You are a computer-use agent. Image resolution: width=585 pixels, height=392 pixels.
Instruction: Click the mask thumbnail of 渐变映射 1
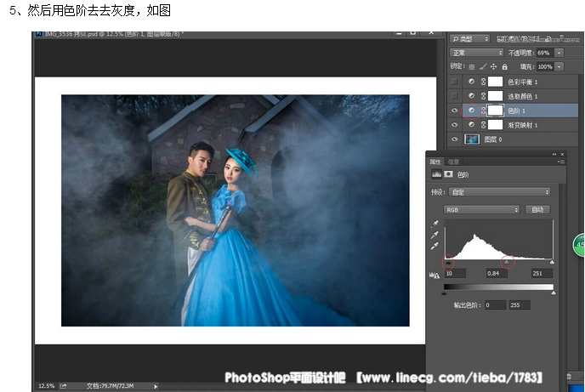(495, 125)
